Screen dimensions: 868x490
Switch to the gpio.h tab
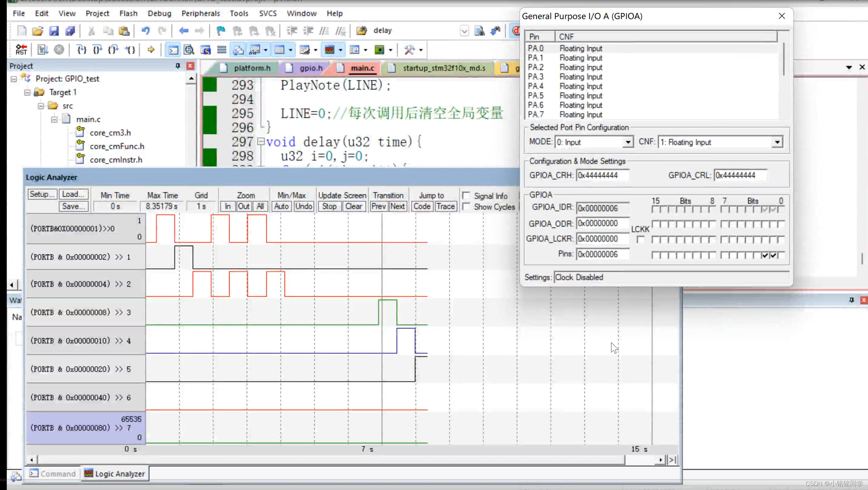[310, 68]
